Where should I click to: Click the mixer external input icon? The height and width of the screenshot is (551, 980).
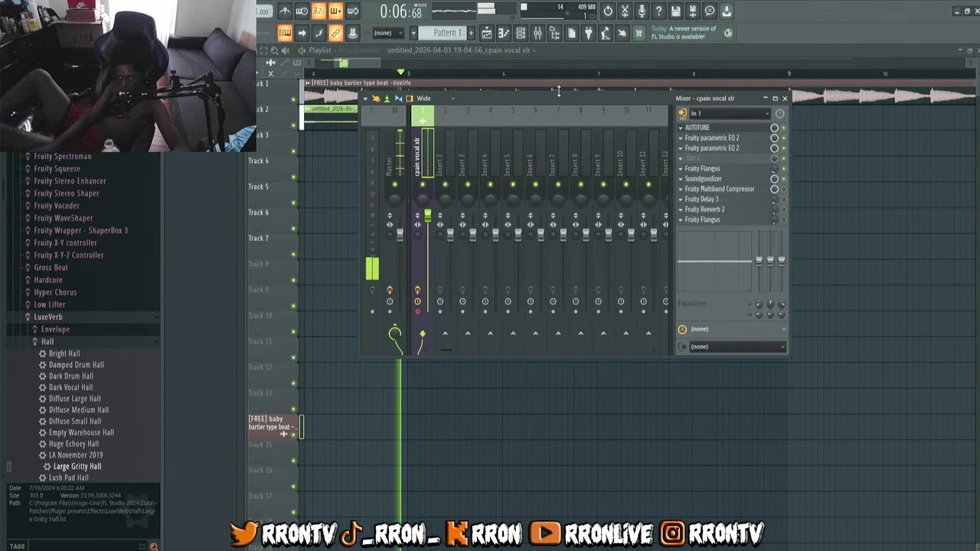(x=682, y=112)
